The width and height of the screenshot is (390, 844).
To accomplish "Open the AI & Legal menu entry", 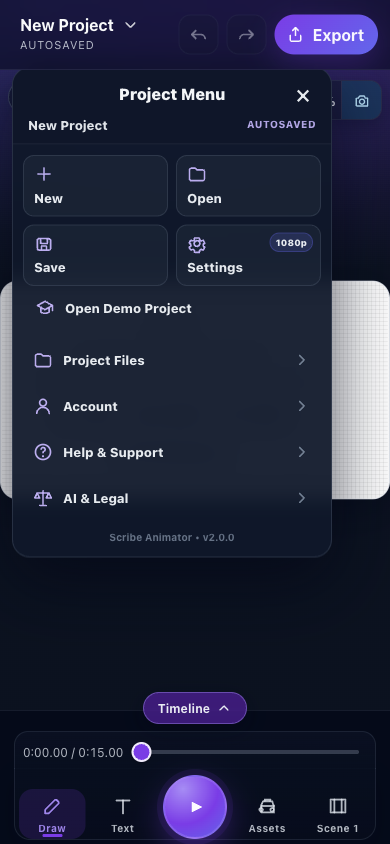I will click(x=172, y=498).
